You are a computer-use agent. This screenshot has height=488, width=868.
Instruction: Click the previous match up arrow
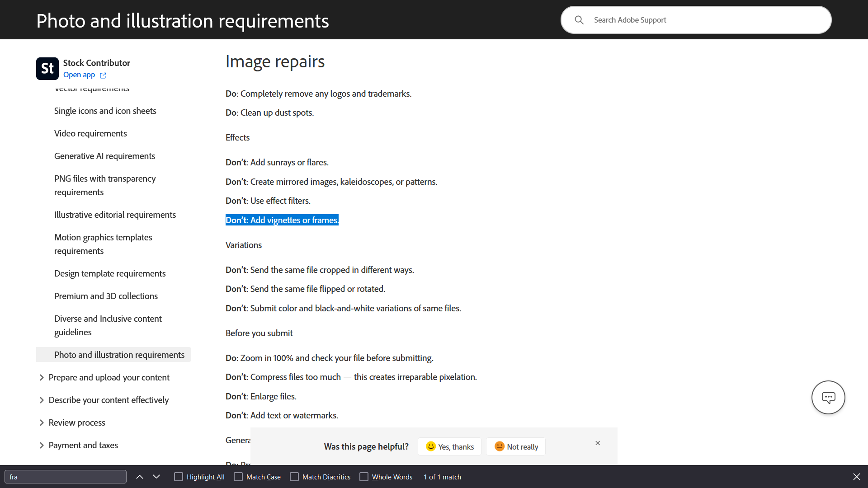140,477
